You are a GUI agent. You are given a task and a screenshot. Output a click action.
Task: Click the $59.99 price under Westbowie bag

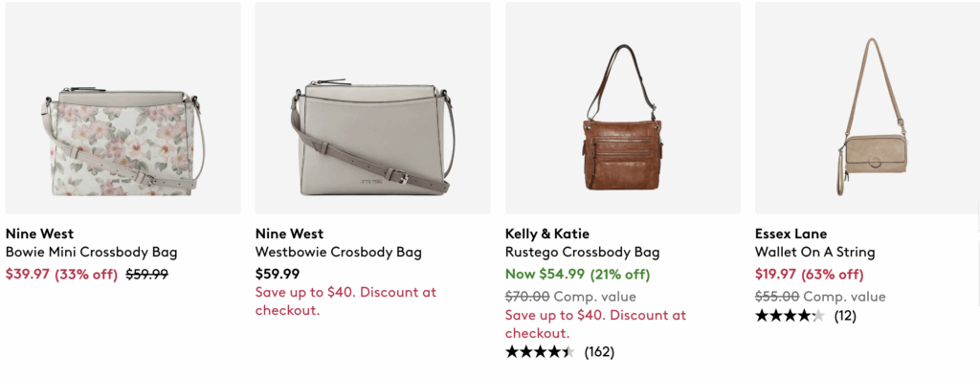tap(277, 274)
